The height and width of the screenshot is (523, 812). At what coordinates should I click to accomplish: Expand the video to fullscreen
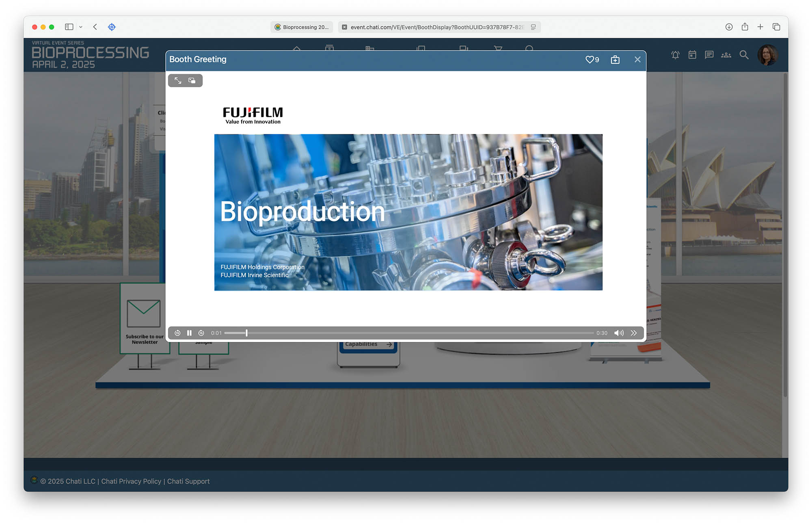tap(178, 80)
